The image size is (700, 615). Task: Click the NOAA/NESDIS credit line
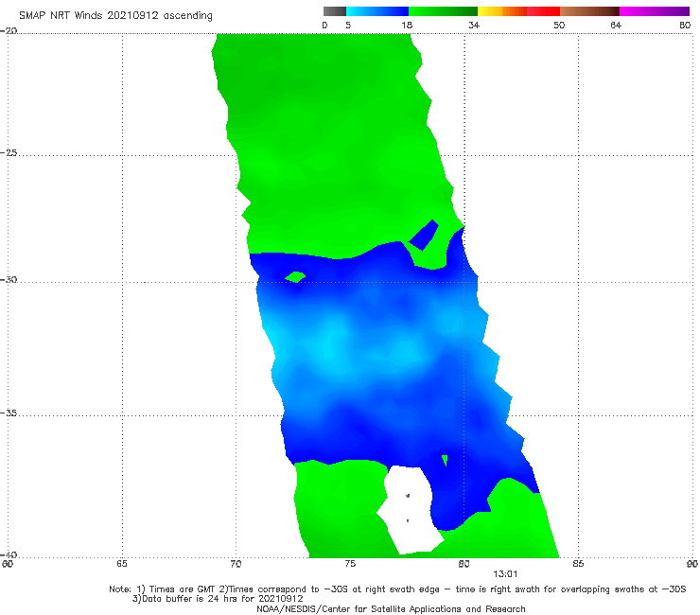pos(391,609)
